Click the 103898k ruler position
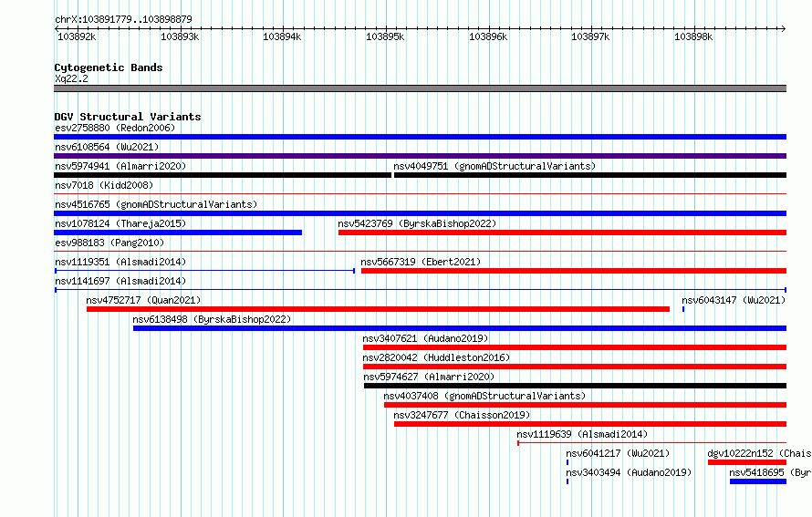812x517 pixels. tap(692, 36)
